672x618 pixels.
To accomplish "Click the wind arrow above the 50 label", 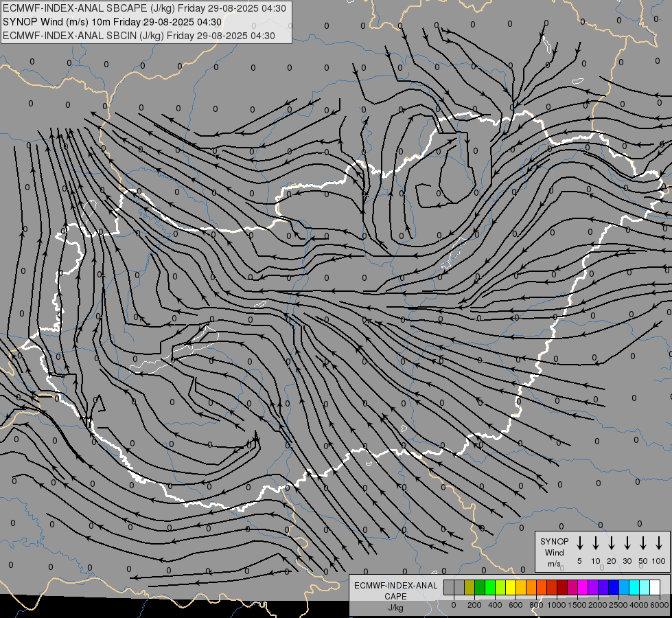I will (643, 543).
